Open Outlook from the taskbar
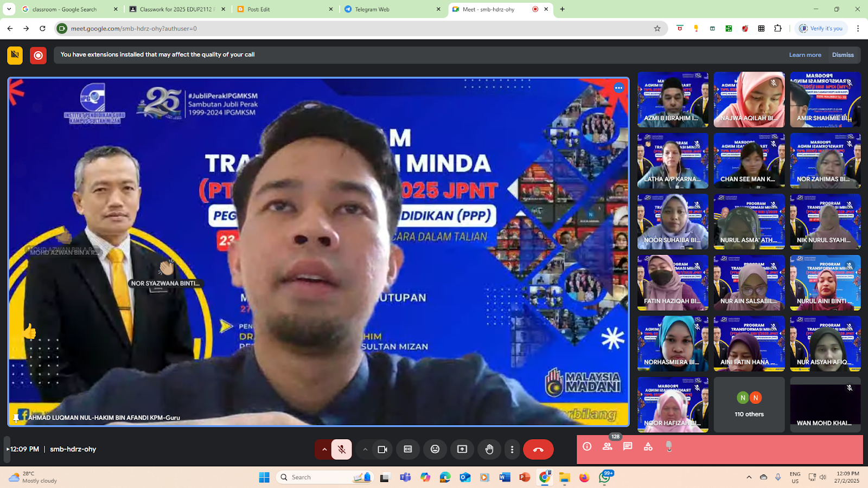Screen dimensions: 868x488 (x=465, y=477)
